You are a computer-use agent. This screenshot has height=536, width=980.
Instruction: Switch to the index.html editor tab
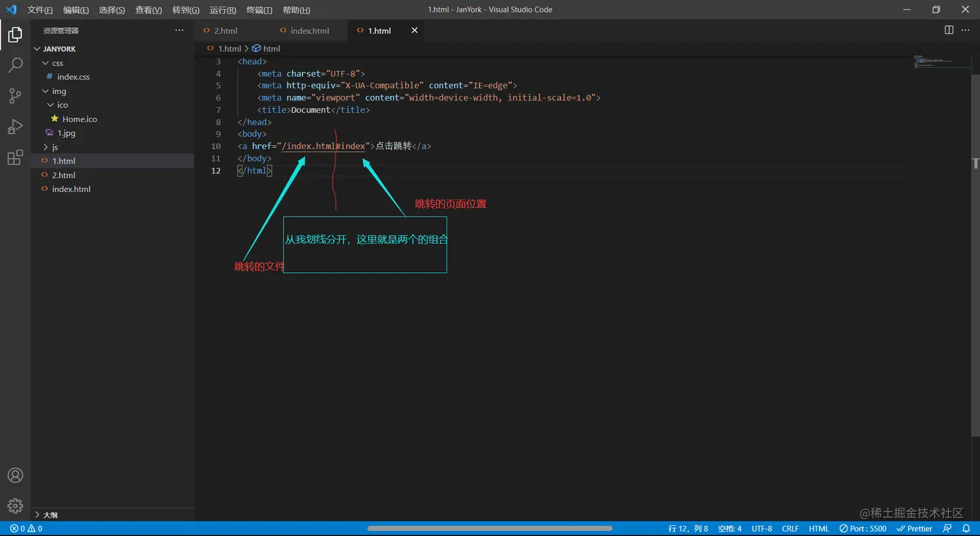click(309, 30)
